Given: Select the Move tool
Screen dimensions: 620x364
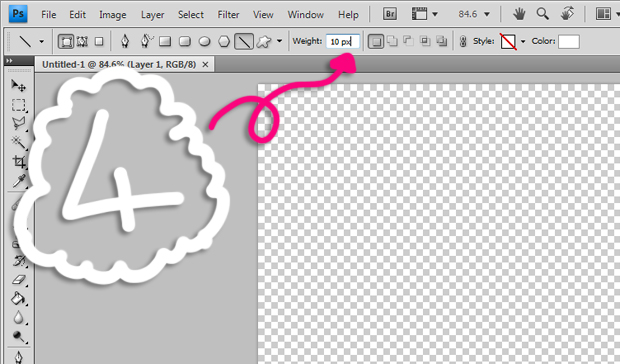Looking at the screenshot, I should coord(18,85).
